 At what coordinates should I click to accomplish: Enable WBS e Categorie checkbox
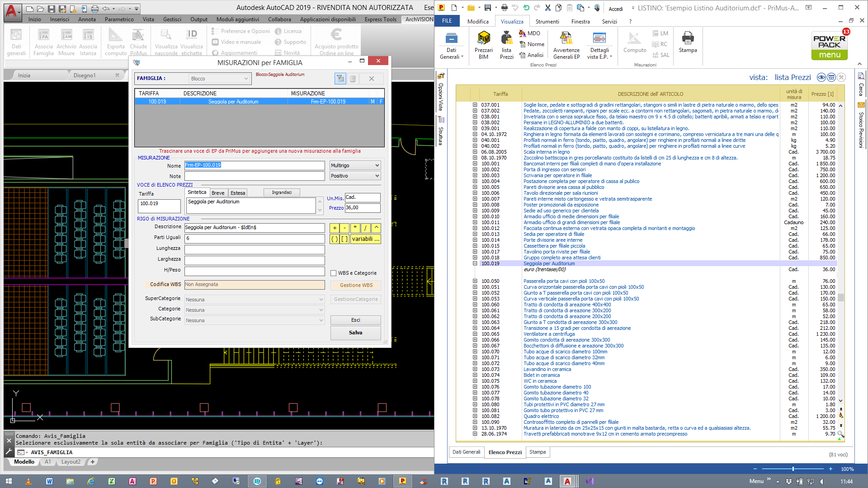pyautogui.click(x=334, y=273)
